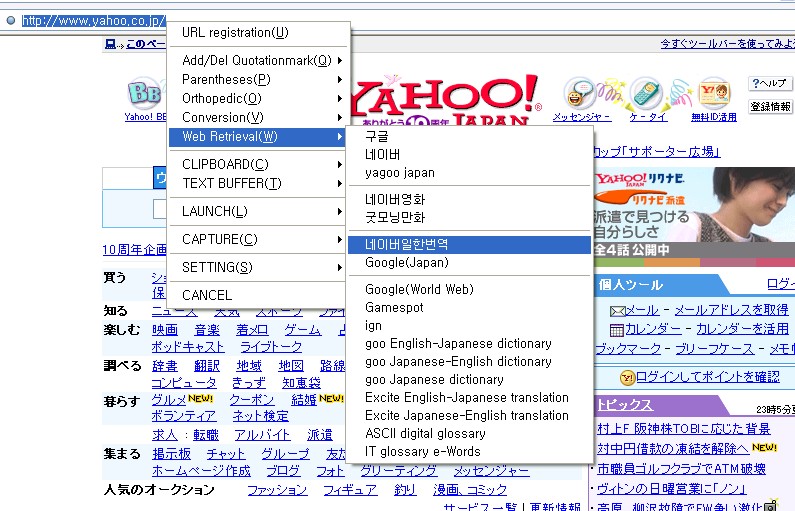Click the Yahoo! BB icon
795x511 pixels.
[x=146, y=93]
